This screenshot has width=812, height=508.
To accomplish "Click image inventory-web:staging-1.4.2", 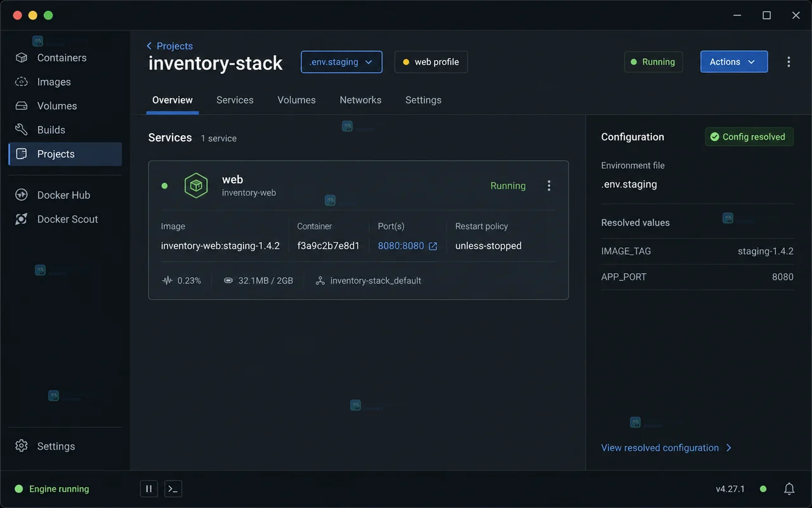I will coord(220,246).
